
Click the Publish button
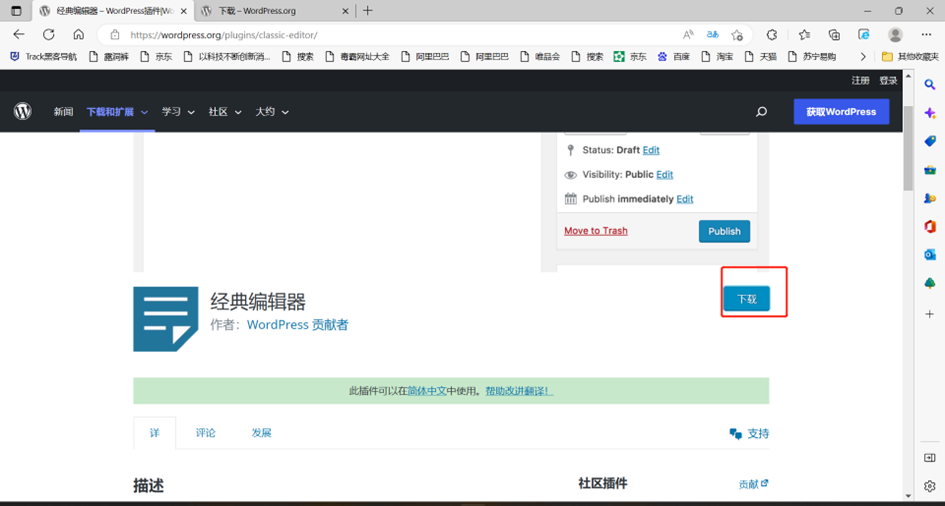[724, 231]
